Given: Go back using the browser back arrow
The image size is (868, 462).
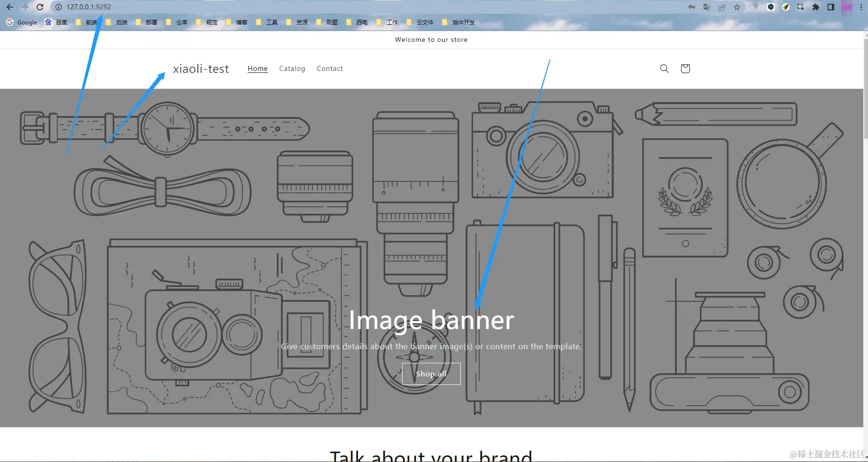Looking at the screenshot, I should point(10,7).
